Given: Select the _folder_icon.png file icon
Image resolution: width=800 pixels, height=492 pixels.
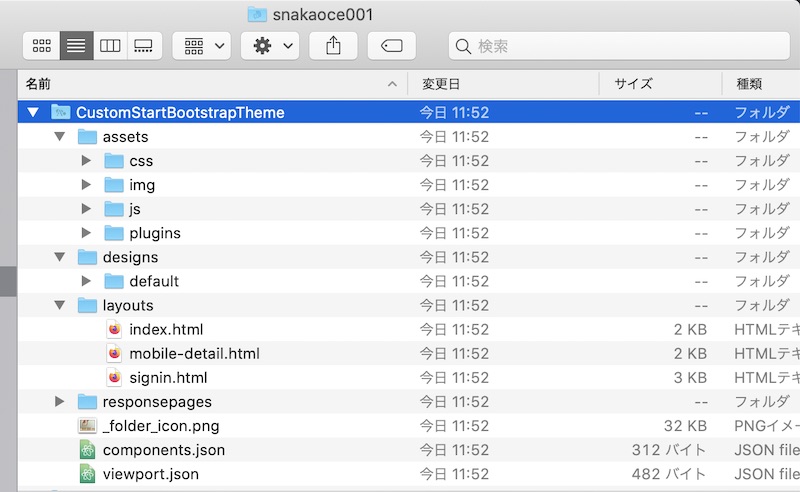Looking at the screenshot, I should pos(87,425).
